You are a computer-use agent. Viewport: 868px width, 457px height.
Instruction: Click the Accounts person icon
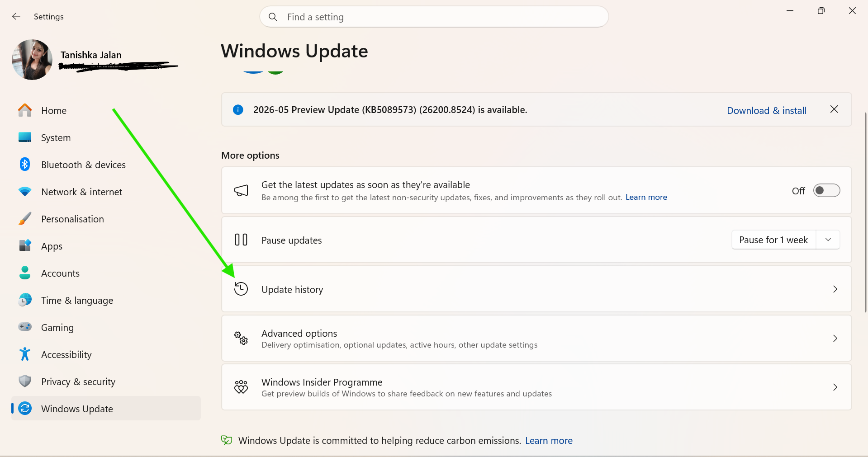click(25, 273)
